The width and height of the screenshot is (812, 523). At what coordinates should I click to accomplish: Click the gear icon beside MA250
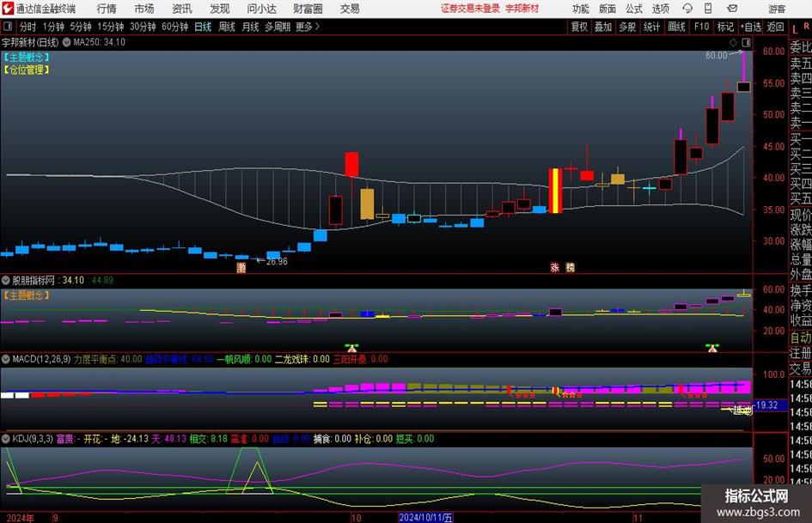point(67,42)
